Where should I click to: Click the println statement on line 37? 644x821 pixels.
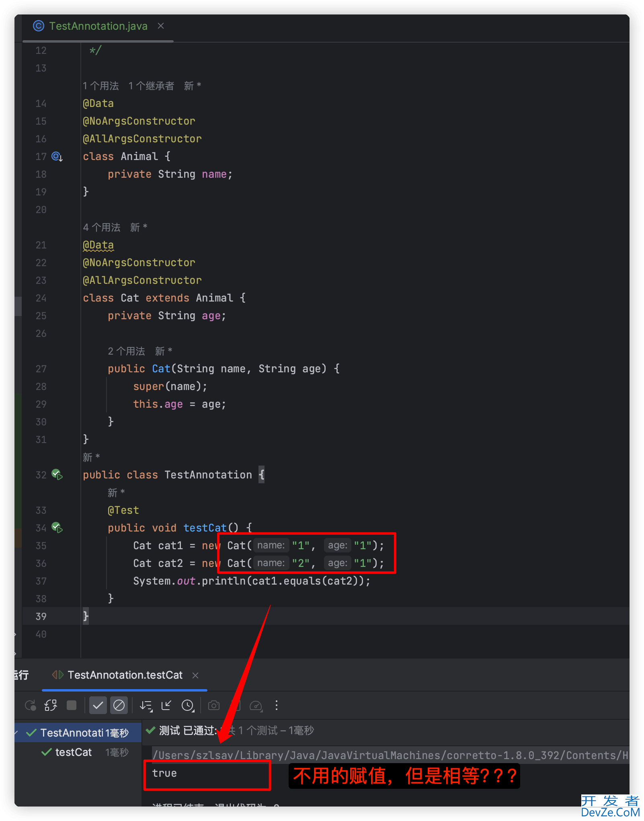coord(252,581)
